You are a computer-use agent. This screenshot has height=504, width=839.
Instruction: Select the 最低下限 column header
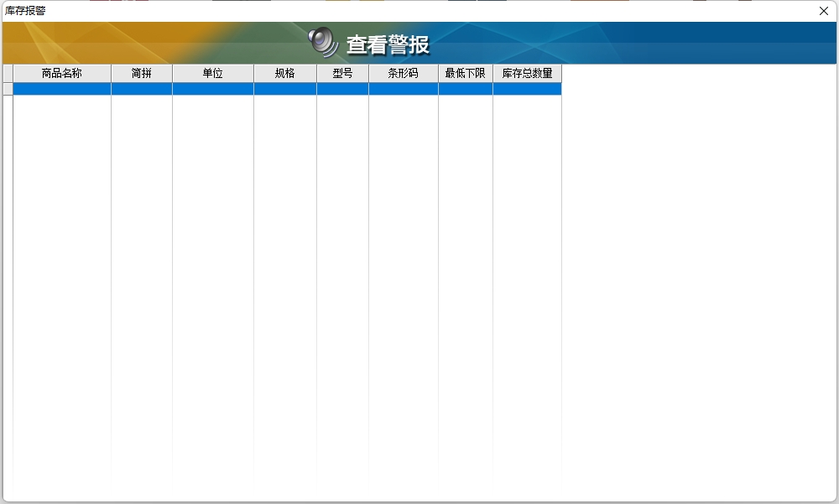465,74
